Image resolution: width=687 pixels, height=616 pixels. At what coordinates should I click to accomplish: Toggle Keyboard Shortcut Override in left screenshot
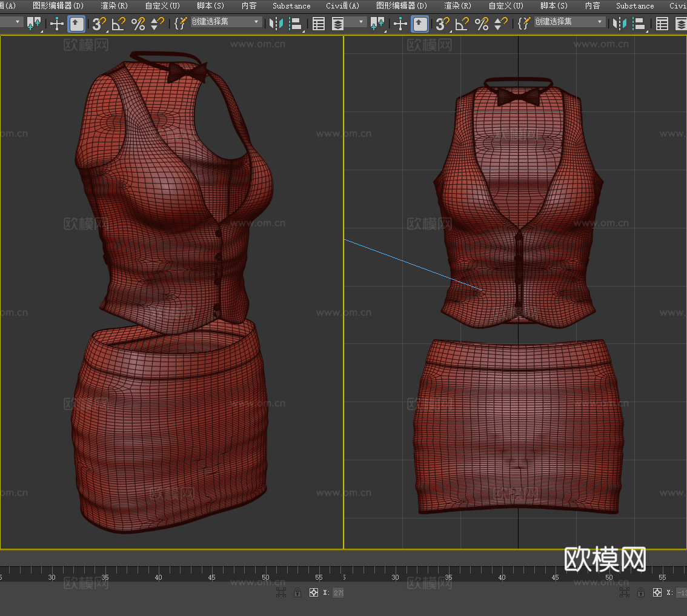click(x=77, y=24)
